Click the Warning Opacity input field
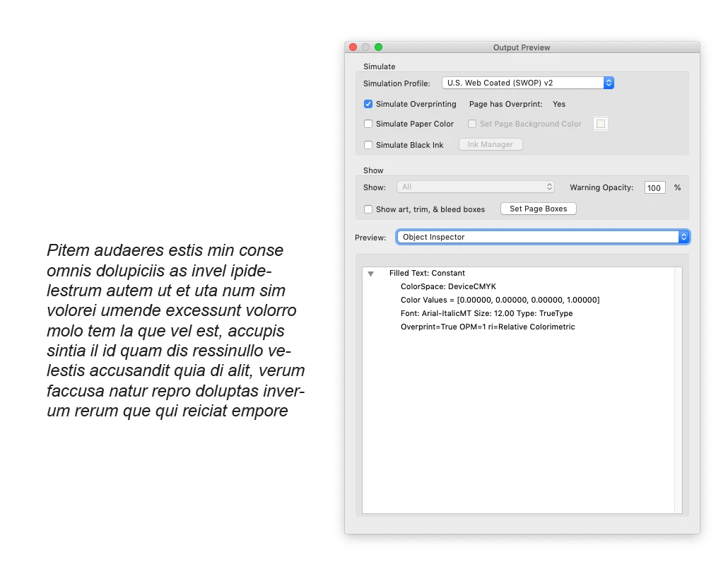728x567 pixels. click(x=654, y=187)
